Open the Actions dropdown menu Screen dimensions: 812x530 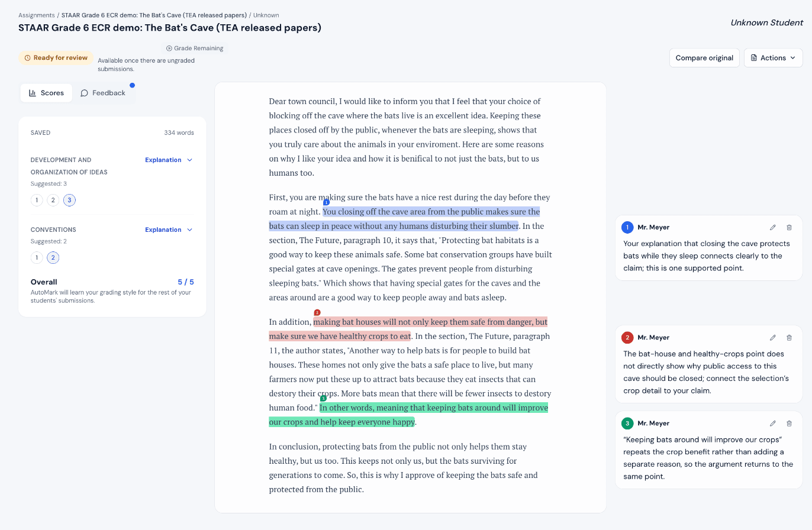coord(774,58)
